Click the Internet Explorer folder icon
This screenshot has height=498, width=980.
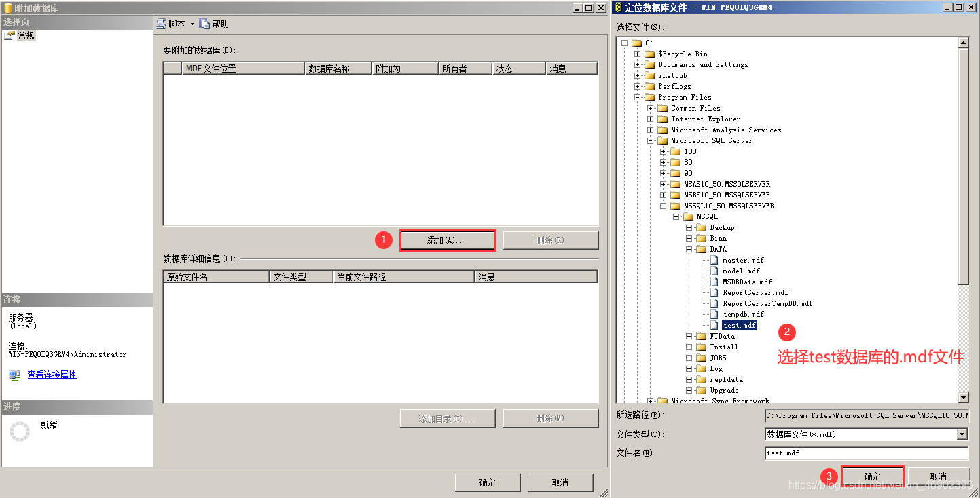point(662,119)
